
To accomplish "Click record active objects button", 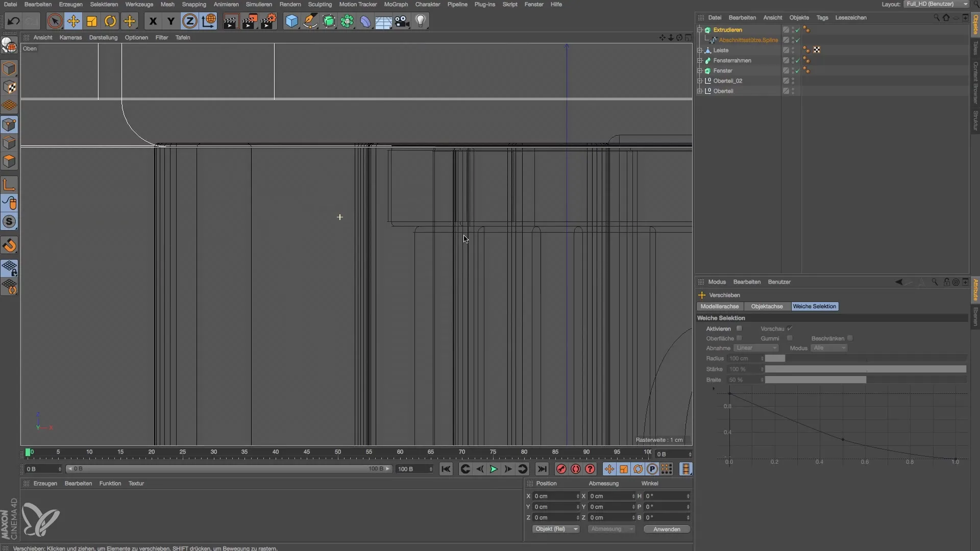I will click(561, 469).
